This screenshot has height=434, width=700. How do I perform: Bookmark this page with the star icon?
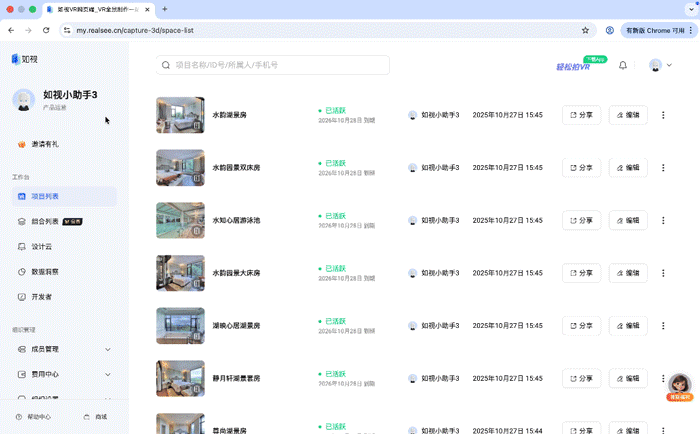[x=585, y=30]
